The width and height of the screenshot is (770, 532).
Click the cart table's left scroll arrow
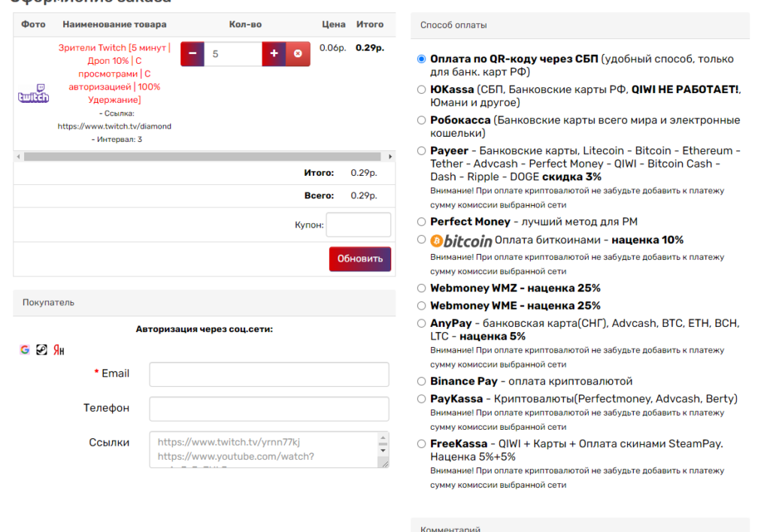point(19,156)
